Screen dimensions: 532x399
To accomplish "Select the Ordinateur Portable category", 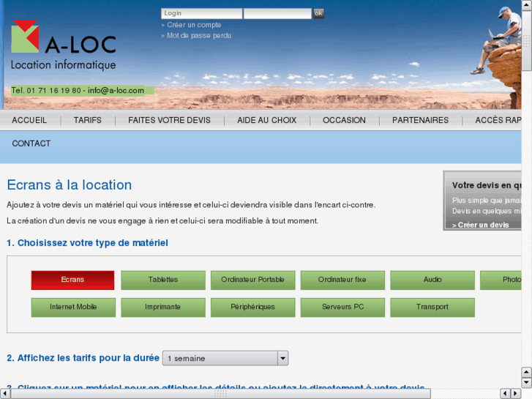I will (252, 280).
